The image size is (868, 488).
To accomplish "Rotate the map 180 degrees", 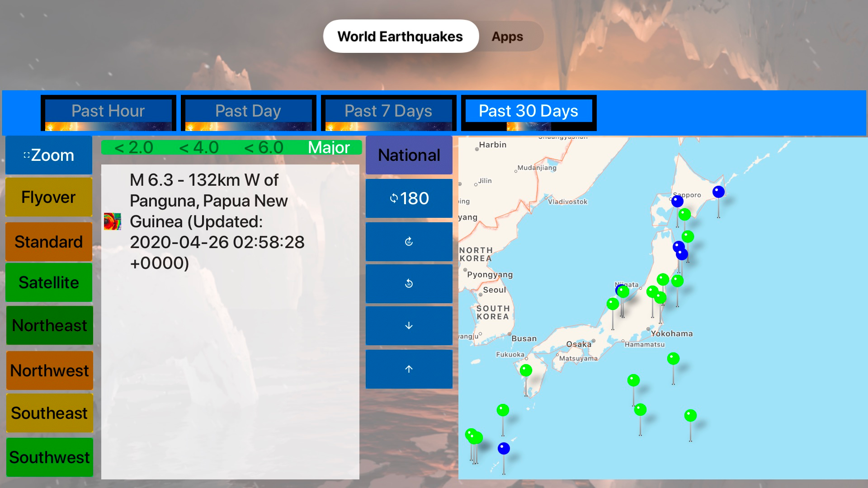I will pos(409,198).
